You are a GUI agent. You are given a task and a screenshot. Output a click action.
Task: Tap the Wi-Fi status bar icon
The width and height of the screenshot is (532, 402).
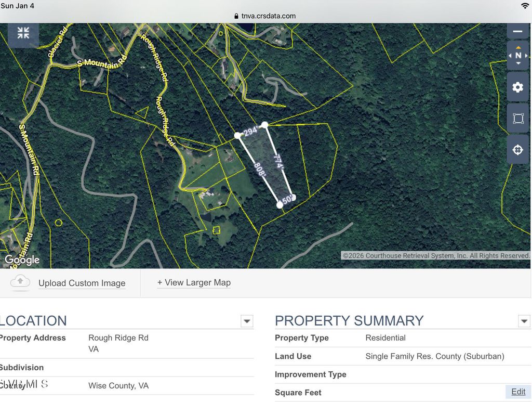pos(525,6)
